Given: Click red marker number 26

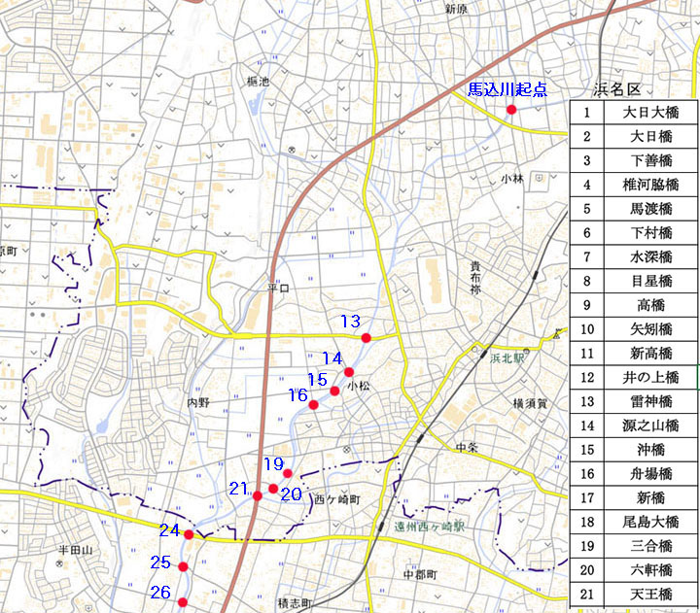Looking at the screenshot, I should pos(183,602).
